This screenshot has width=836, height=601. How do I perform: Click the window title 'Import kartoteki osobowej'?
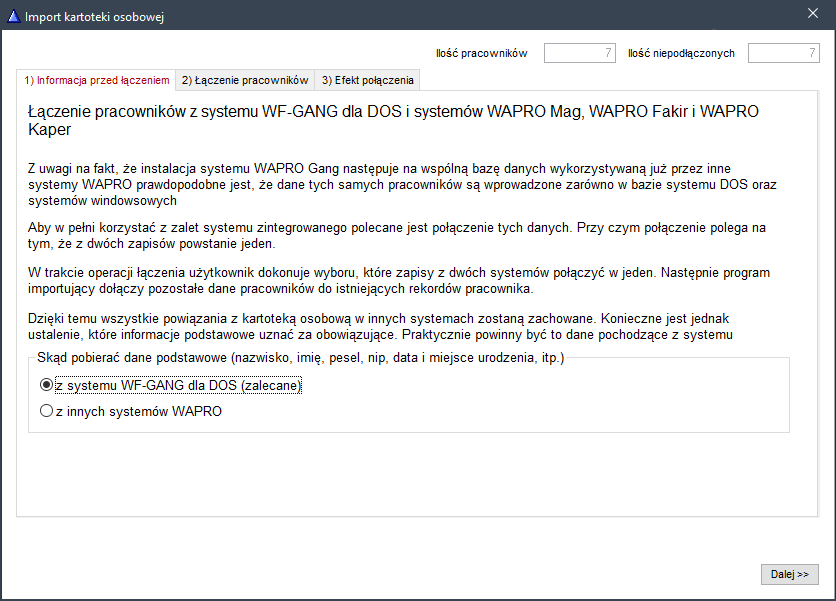click(94, 17)
